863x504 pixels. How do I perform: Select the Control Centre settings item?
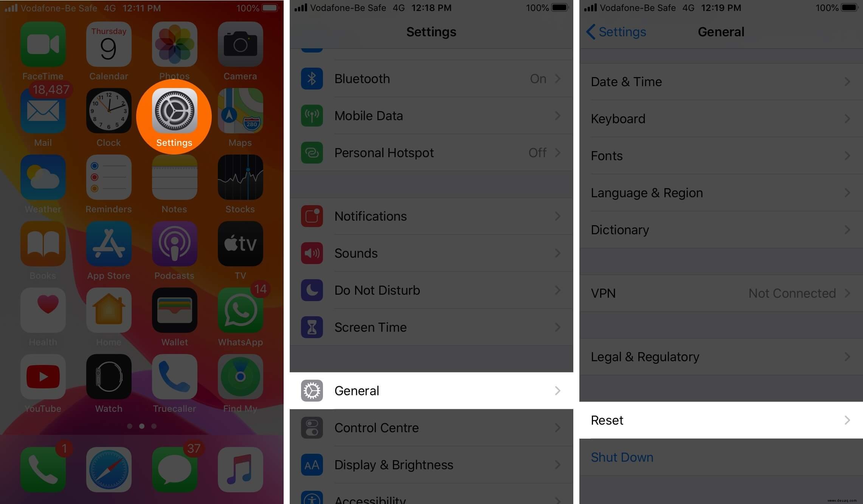(x=431, y=427)
